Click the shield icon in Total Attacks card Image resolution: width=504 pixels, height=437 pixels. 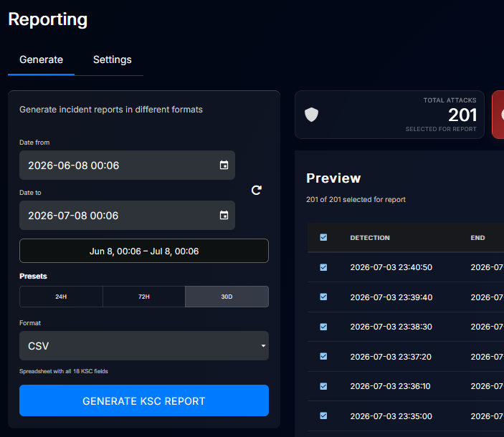click(x=311, y=115)
